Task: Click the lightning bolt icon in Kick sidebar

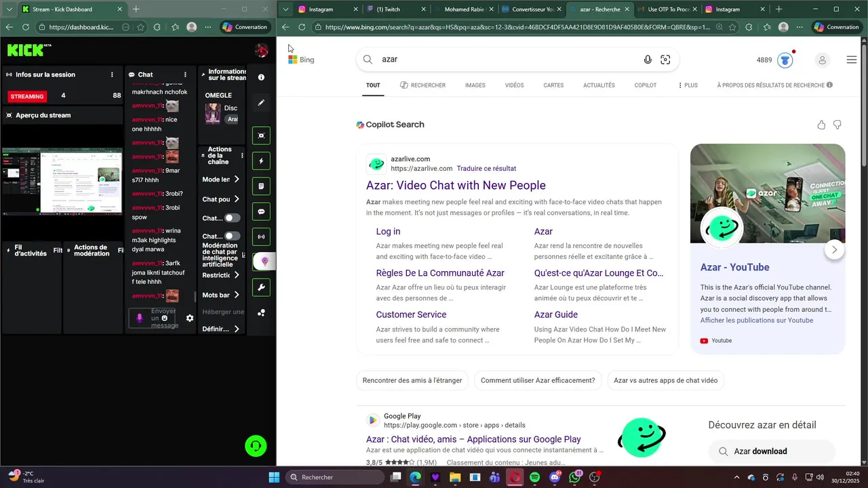Action: click(x=261, y=161)
